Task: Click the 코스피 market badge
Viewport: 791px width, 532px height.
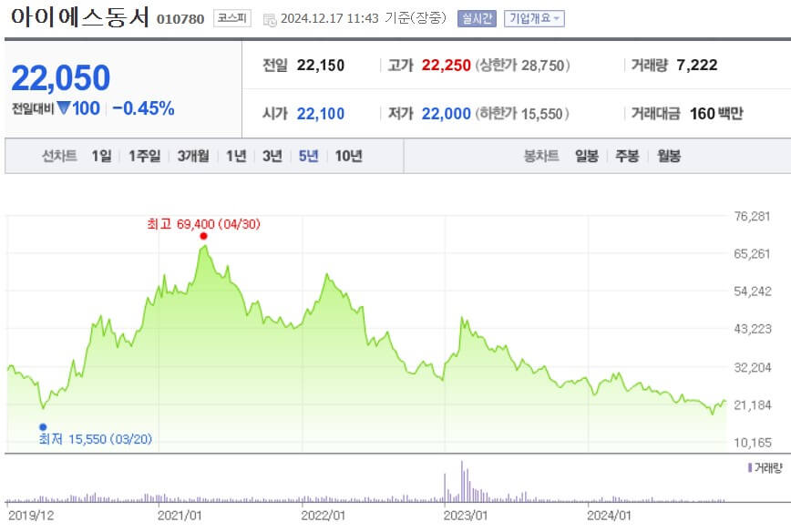Action: coord(232,18)
